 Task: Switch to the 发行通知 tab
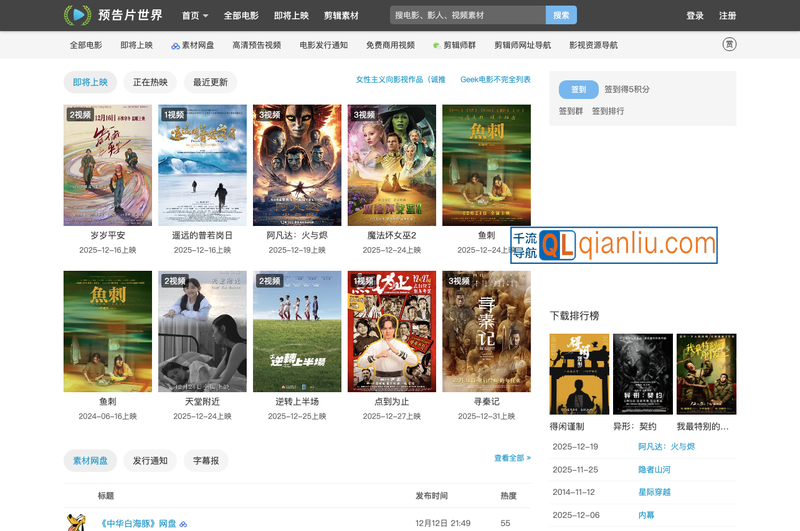tap(150, 461)
